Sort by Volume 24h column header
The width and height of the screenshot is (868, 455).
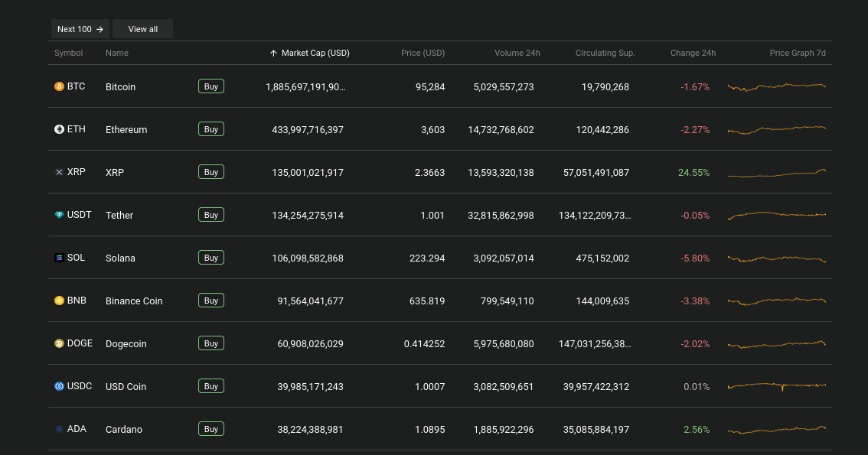click(x=517, y=53)
